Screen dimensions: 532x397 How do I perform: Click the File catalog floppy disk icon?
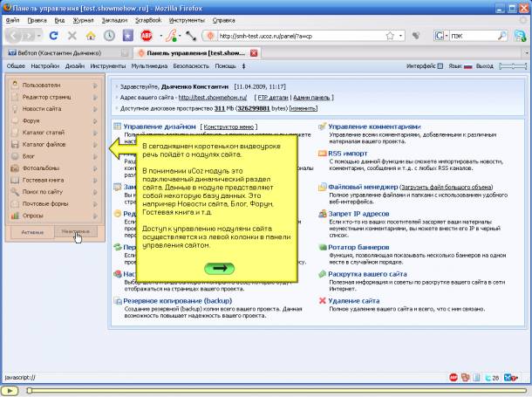[x=15, y=144]
